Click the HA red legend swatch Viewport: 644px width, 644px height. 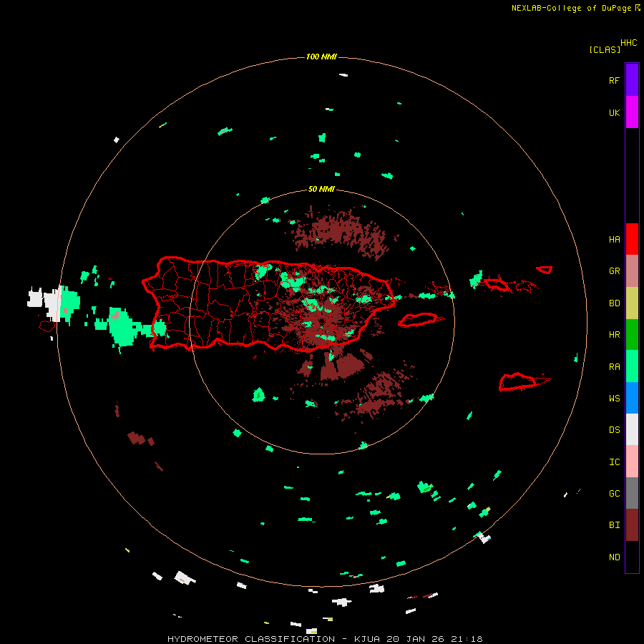click(632, 239)
